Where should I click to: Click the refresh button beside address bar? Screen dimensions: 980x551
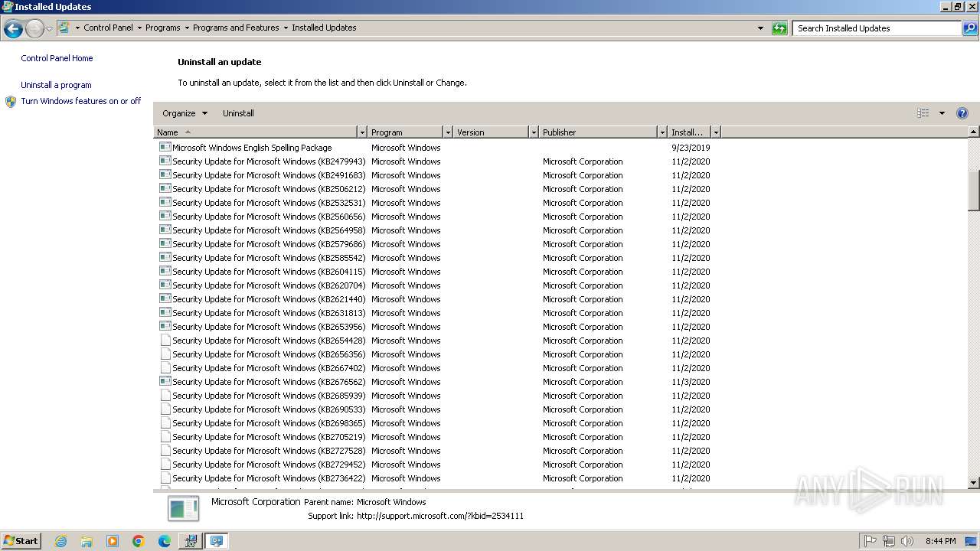(779, 28)
